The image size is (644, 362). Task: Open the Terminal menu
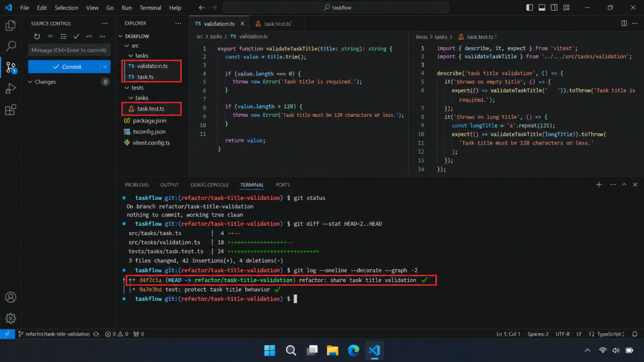coord(150,8)
